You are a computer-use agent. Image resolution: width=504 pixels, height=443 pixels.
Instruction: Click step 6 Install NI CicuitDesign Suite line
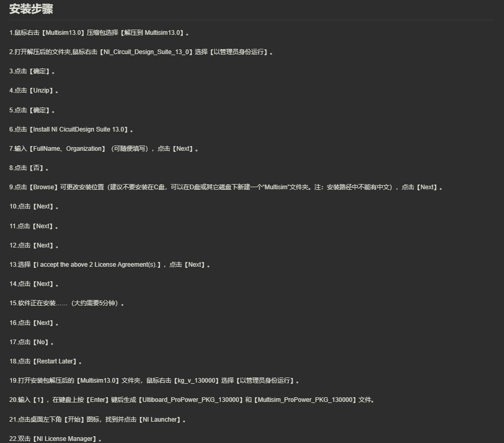(x=71, y=129)
